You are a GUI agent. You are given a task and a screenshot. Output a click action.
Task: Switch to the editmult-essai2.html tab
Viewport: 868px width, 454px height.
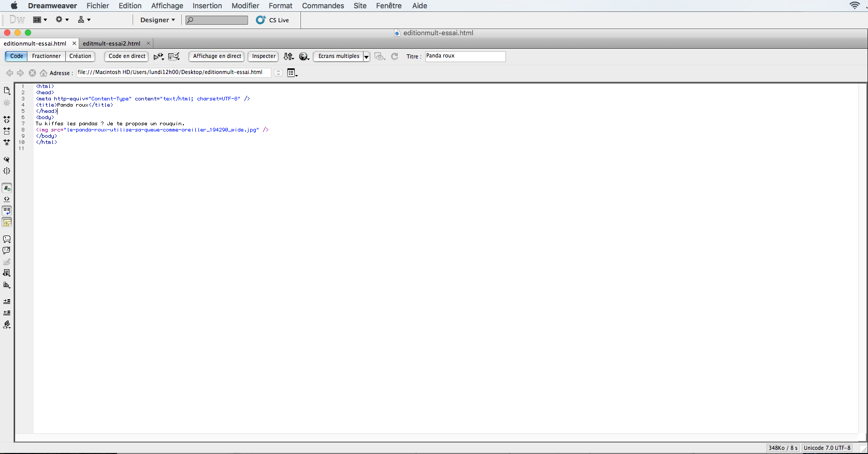(x=111, y=43)
